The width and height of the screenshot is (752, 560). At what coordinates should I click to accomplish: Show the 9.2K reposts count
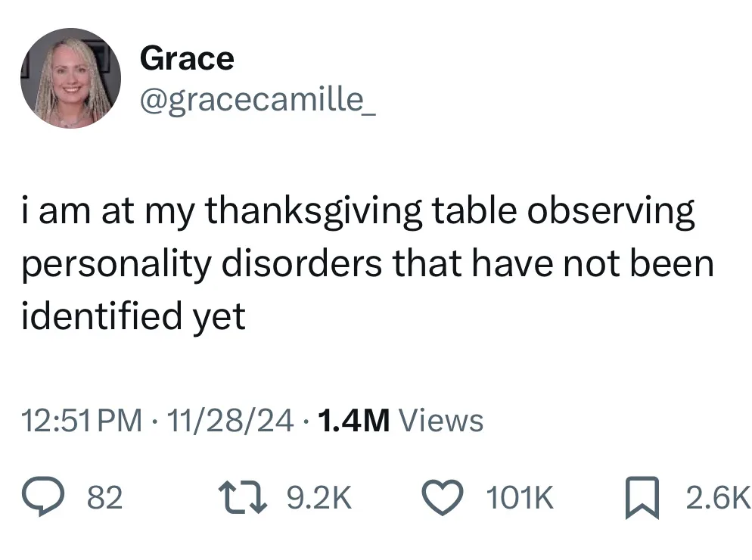pos(319,498)
